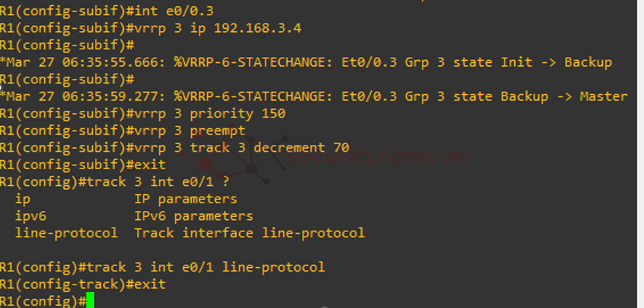Viewport: 644px width, 308px height.
Task: Click the 'IP parameters' description
Action: click(186, 200)
